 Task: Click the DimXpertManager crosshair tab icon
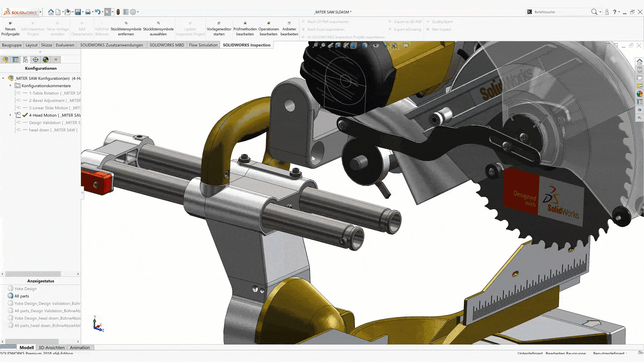pyautogui.click(x=36, y=60)
